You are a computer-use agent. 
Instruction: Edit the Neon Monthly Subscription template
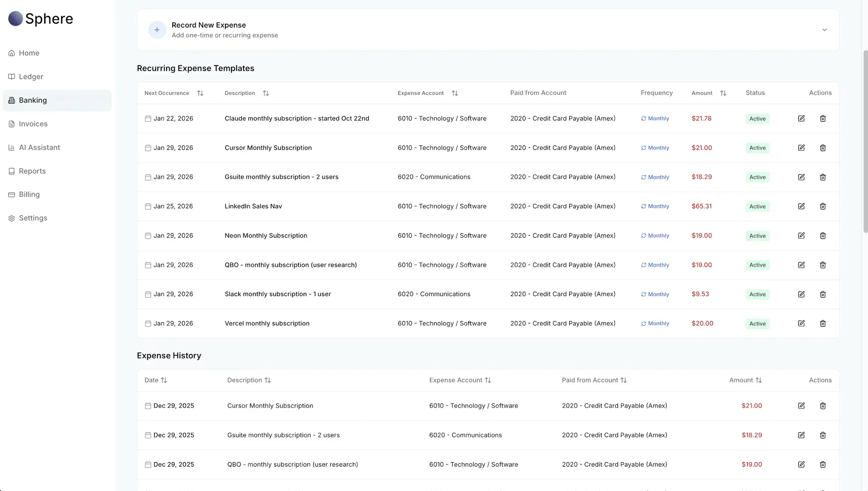[801, 236]
